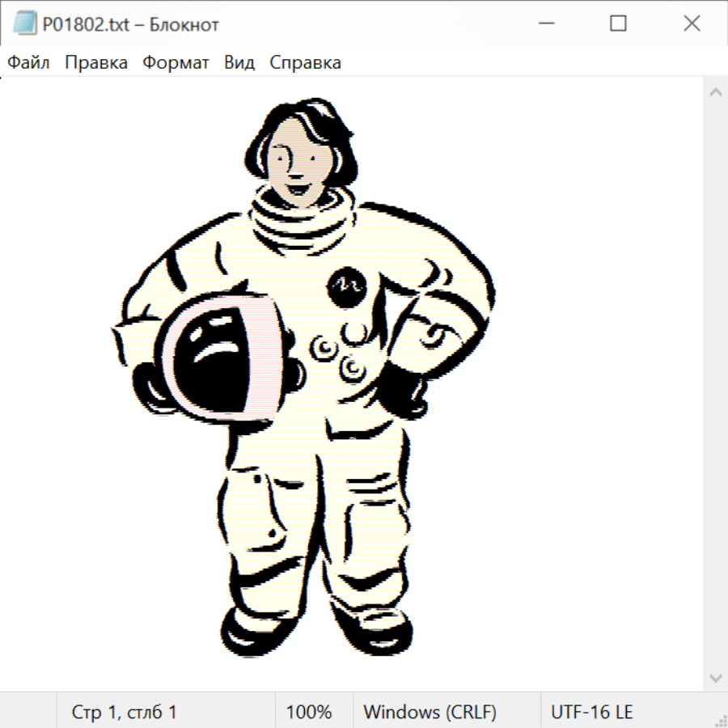Open the Файл menu

point(29,63)
